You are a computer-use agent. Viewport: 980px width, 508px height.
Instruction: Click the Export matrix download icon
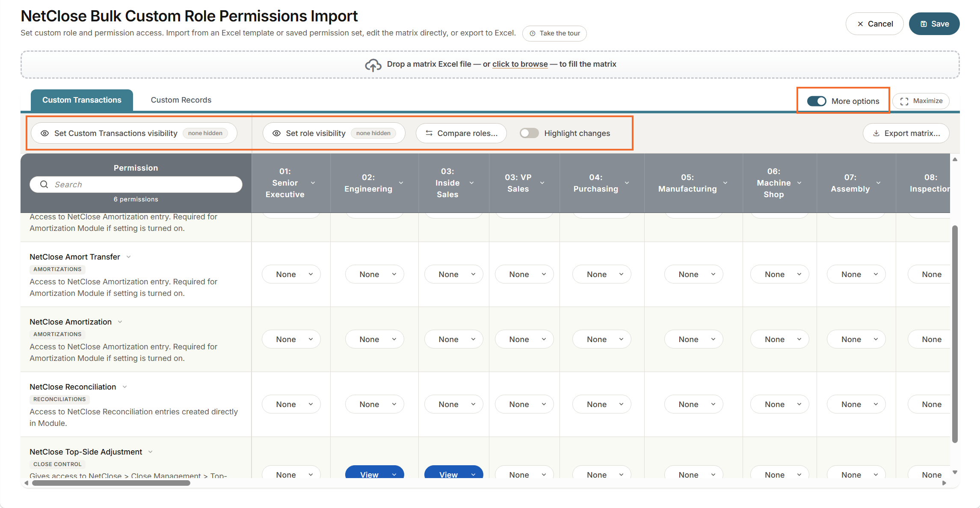[876, 133]
